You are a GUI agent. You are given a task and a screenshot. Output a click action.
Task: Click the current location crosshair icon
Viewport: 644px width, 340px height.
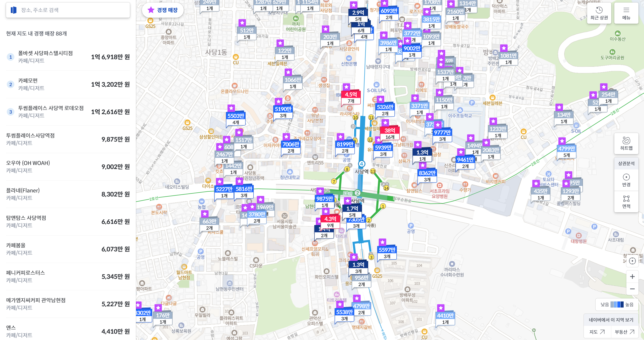632,261
